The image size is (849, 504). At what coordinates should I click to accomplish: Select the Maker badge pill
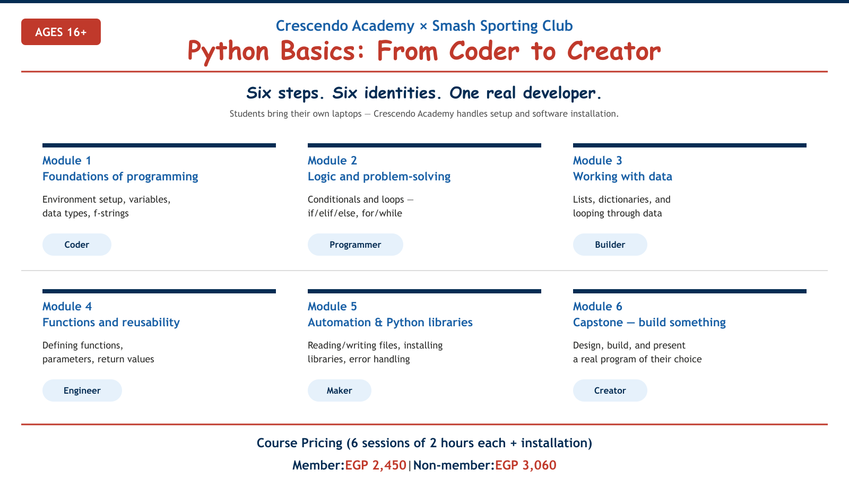click(x=340, y=390)
